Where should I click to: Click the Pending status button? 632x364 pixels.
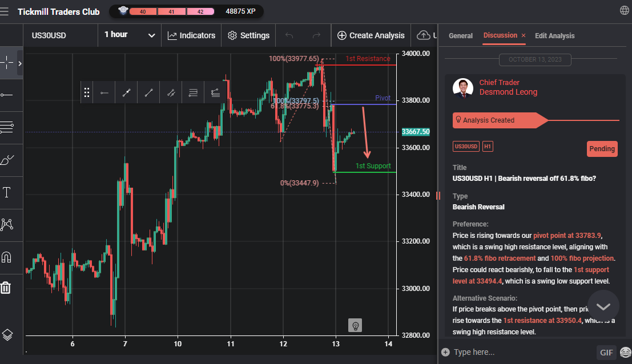602,148
